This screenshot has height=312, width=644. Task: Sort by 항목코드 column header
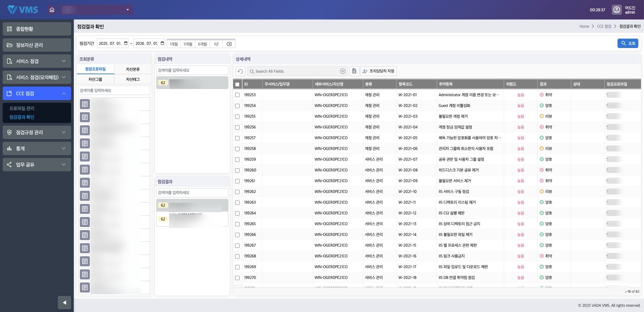pyautogui.click(x=417, y=84)
